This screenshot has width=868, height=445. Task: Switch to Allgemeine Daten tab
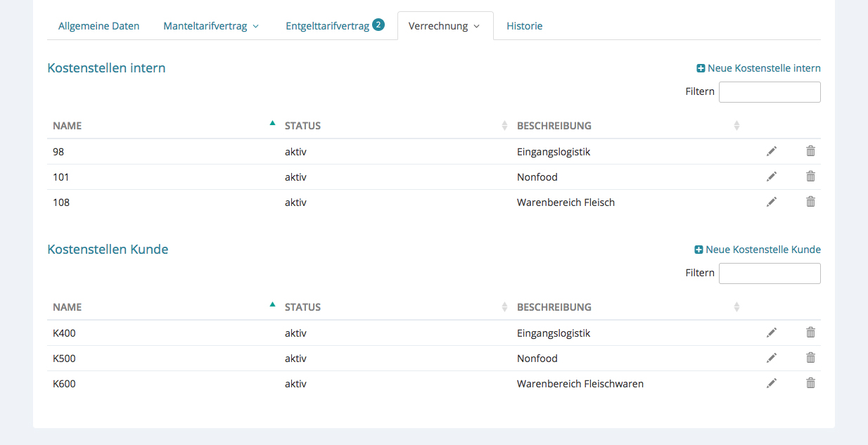[x=98, y=26]
